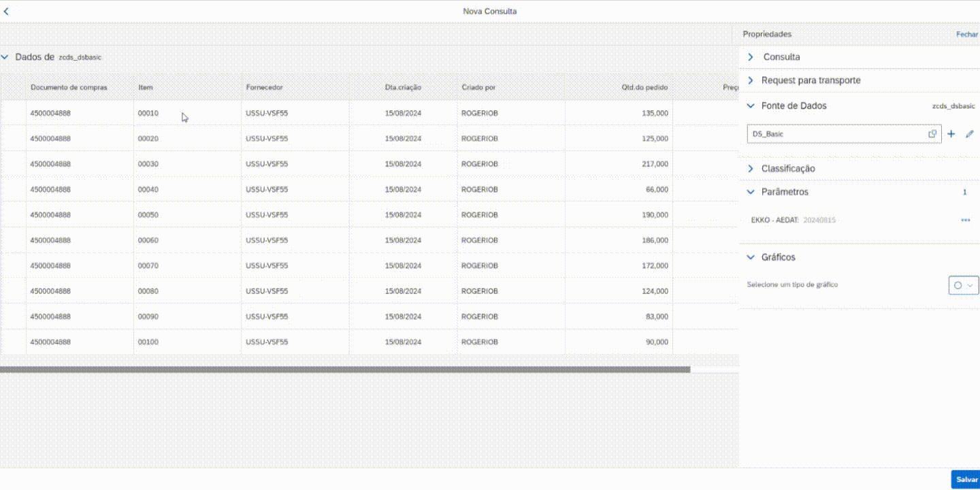980x490 pixels.
Task: Collapse the Gráficos section
Action: [751, 257]
